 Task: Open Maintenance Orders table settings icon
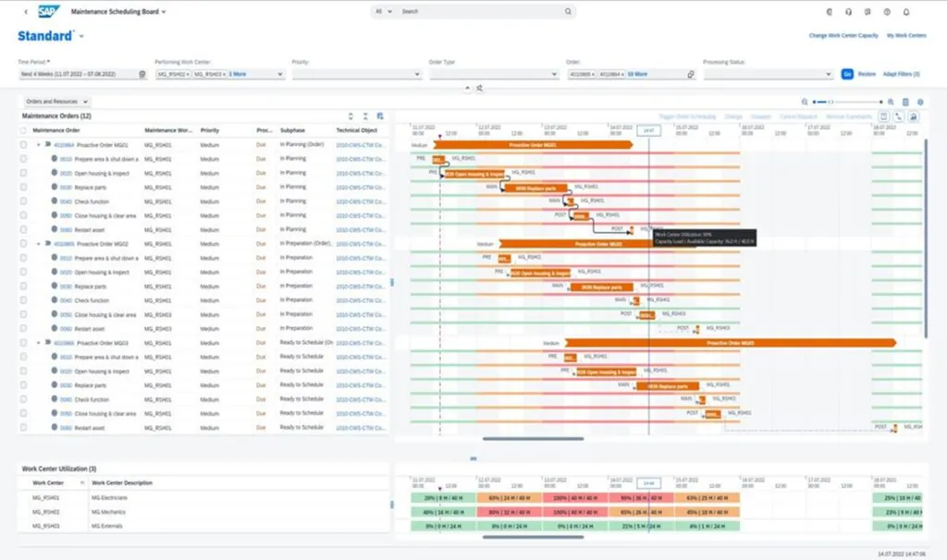380,116
